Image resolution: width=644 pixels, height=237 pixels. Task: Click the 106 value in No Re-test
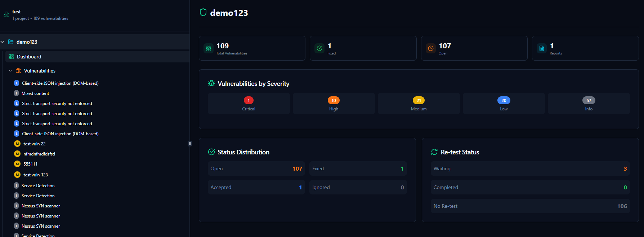(x=622, y=206)
